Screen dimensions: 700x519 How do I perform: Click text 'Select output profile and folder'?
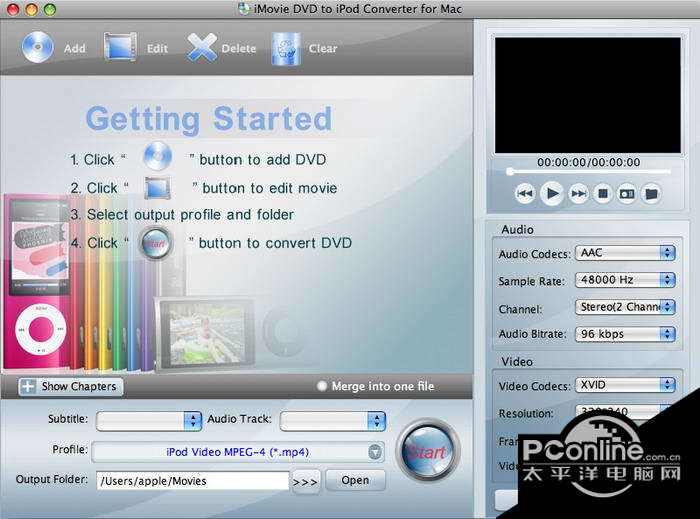pos(190,215)
